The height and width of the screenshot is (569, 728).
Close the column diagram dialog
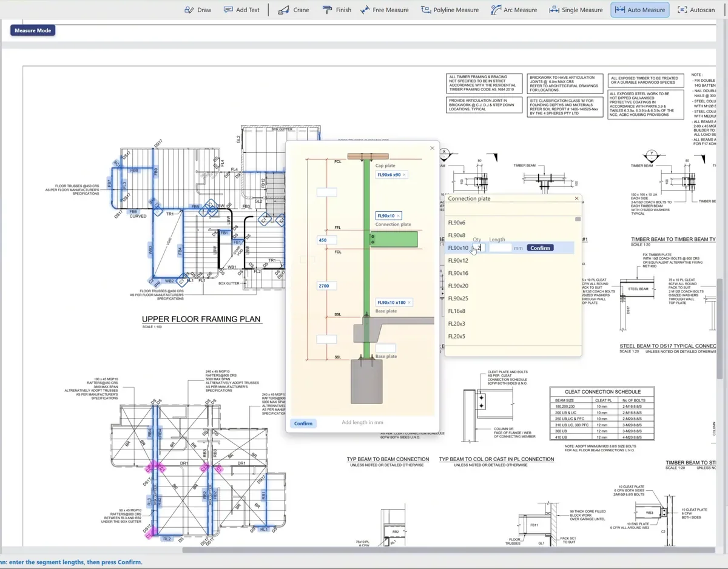(432, 148)
